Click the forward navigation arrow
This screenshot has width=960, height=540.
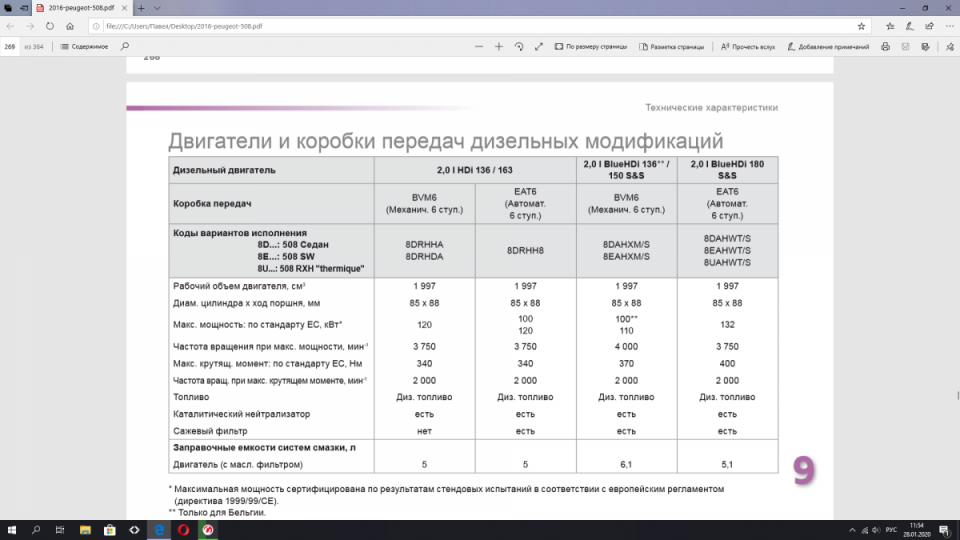point(30,26)
